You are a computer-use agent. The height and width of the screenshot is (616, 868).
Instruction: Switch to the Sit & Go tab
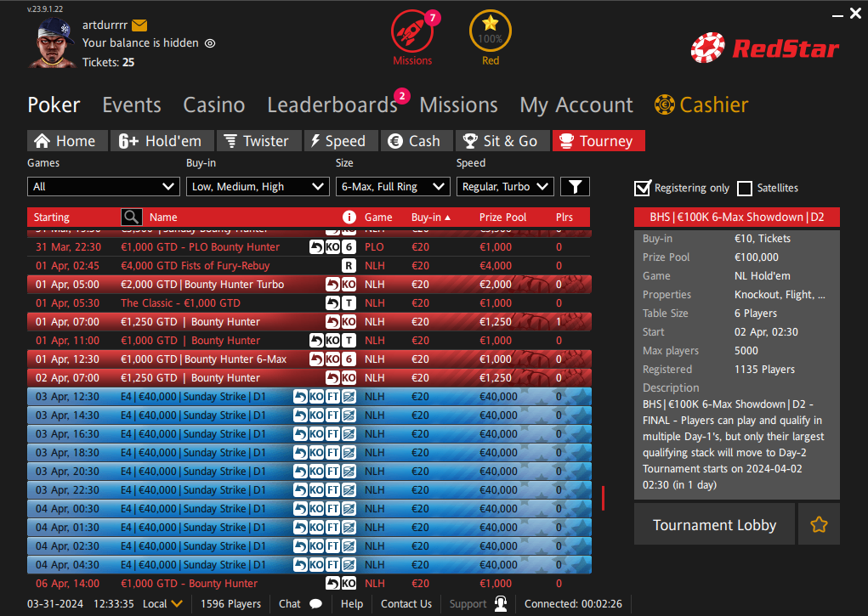coord(502,140)
